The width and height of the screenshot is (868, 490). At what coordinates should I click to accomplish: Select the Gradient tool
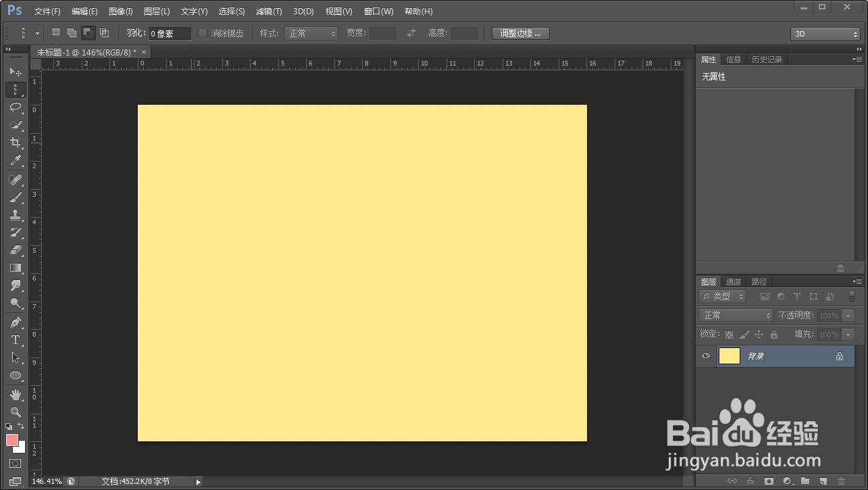(16, 268)
